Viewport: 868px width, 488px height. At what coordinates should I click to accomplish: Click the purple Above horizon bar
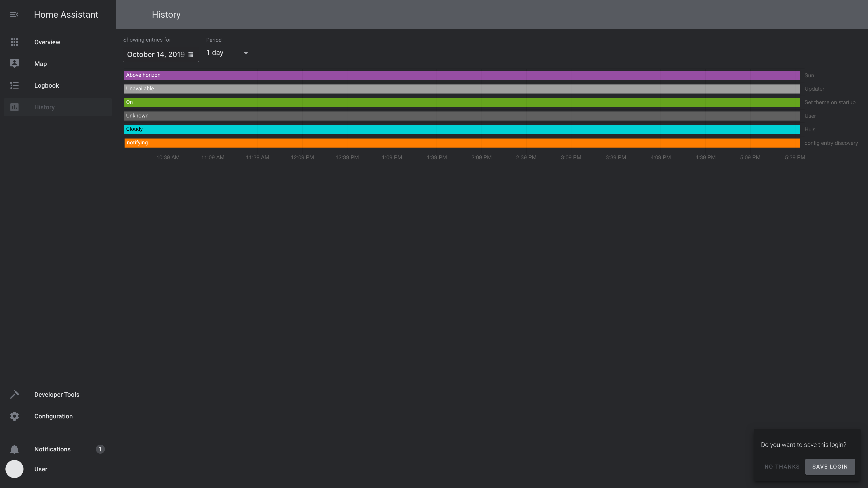click(462, 75)
